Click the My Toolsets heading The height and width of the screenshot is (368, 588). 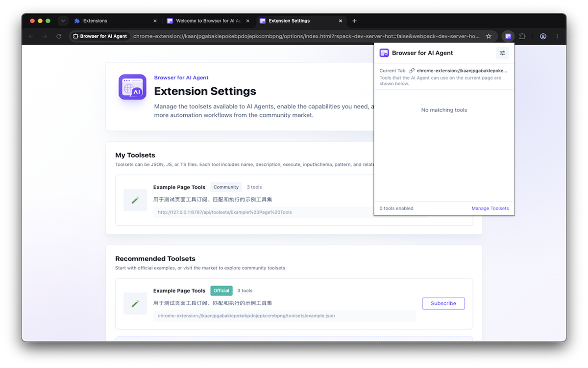[x=135, y=155]
